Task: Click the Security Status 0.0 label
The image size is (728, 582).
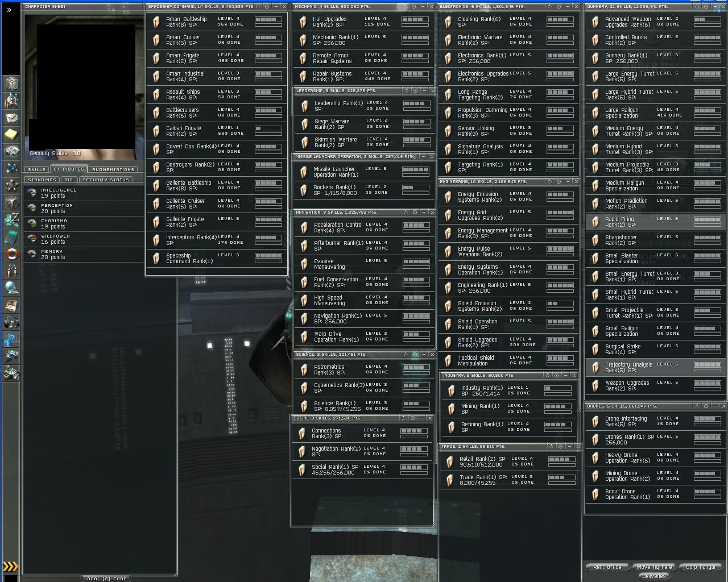Action: [x=55, y=153]
